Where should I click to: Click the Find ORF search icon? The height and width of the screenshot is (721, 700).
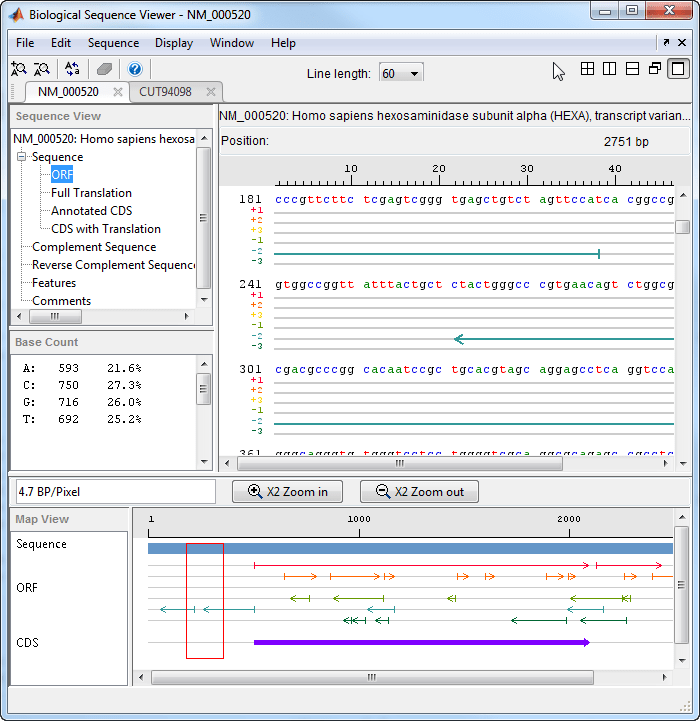click(x=42, y=69)
